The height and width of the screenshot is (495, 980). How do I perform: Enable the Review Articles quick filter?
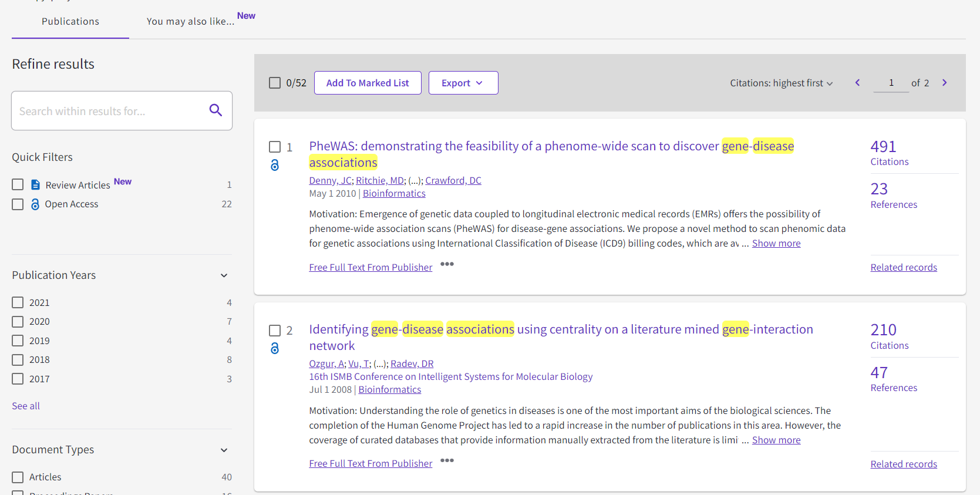[x=18, y=184]
